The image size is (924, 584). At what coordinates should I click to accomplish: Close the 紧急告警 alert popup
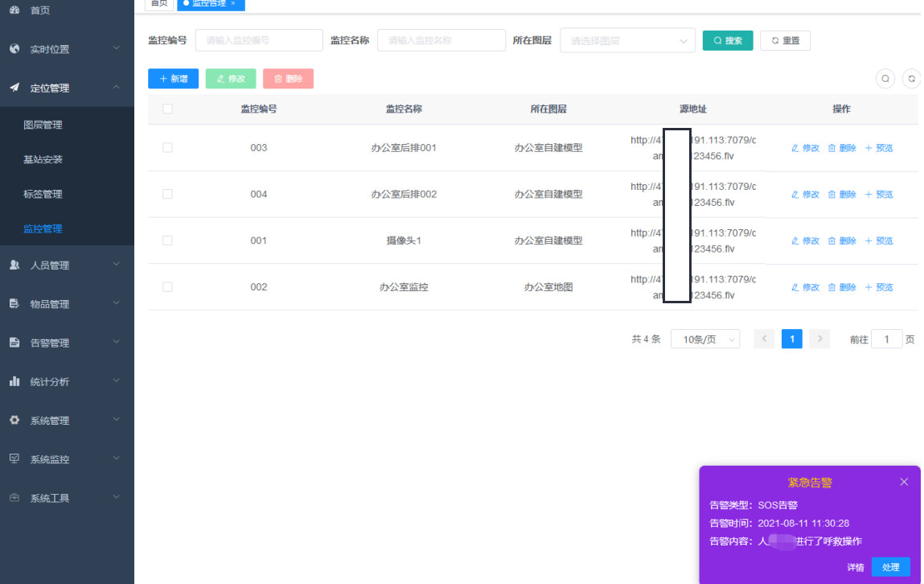pyautogui.click(x=904, y=482)
